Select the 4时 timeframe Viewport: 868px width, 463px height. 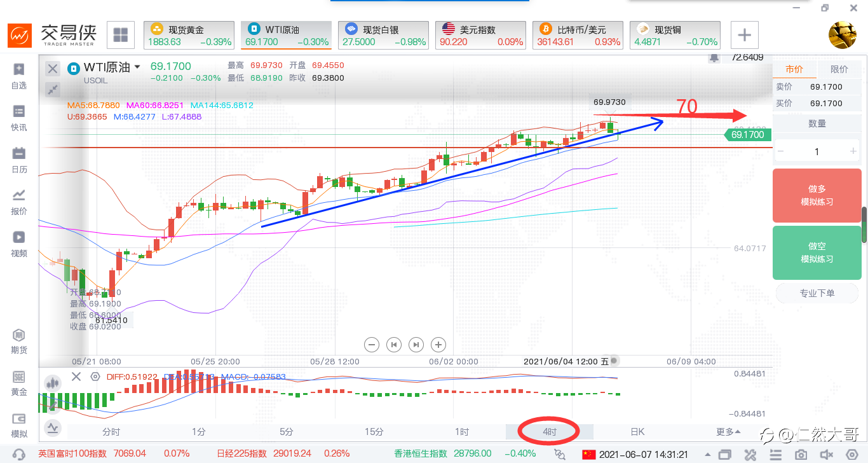[550, 432]
